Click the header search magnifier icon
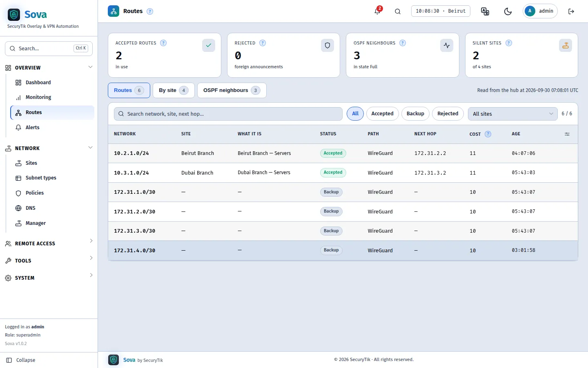The image size is (588, 368). pyautogui.click(x=398, y=11)
